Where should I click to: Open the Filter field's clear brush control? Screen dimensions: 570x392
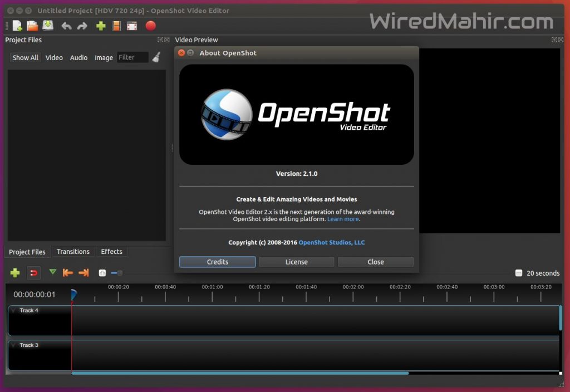[x=156, y=57]
